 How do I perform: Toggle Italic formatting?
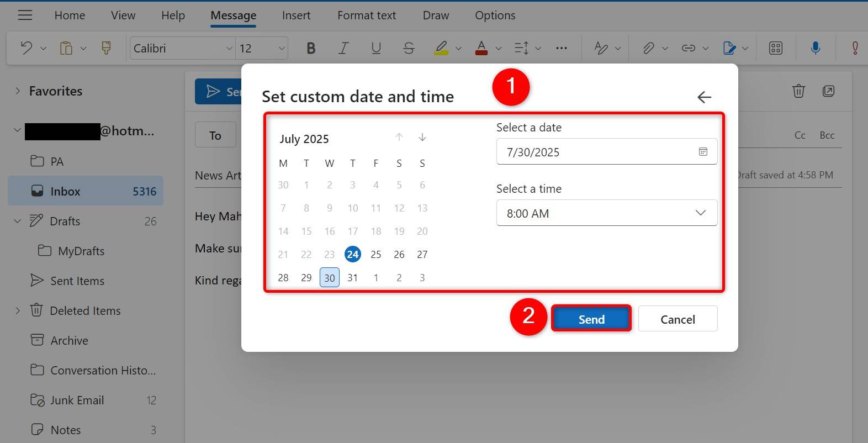[x=343, y=48]
